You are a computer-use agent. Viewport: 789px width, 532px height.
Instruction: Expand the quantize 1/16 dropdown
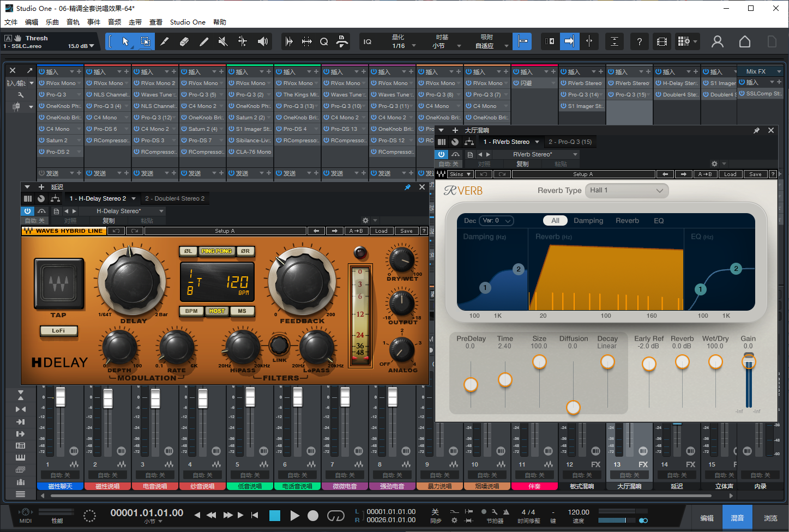(x=414, y=46)
